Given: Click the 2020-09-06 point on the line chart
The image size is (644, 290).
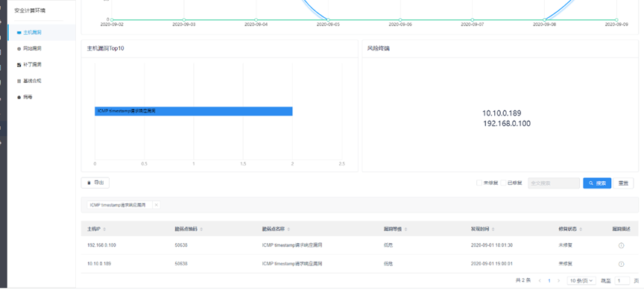Looking at the screenshot, I should coord(400,19).
